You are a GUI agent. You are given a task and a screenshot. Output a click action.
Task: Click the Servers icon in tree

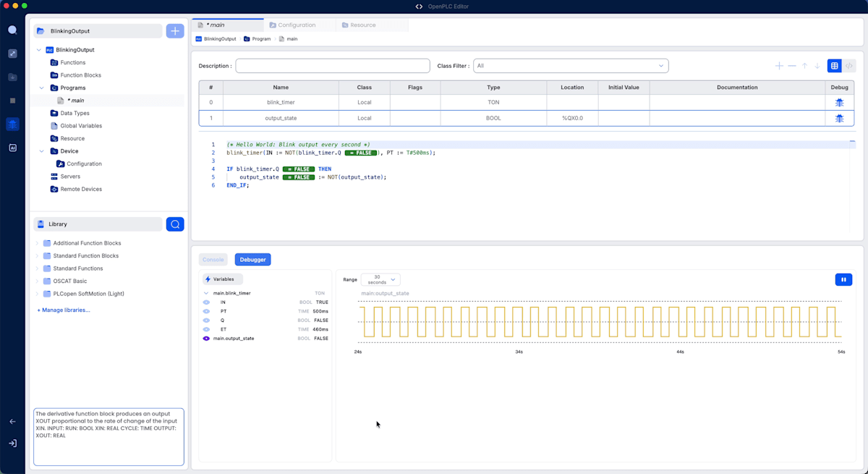point(54,177)
